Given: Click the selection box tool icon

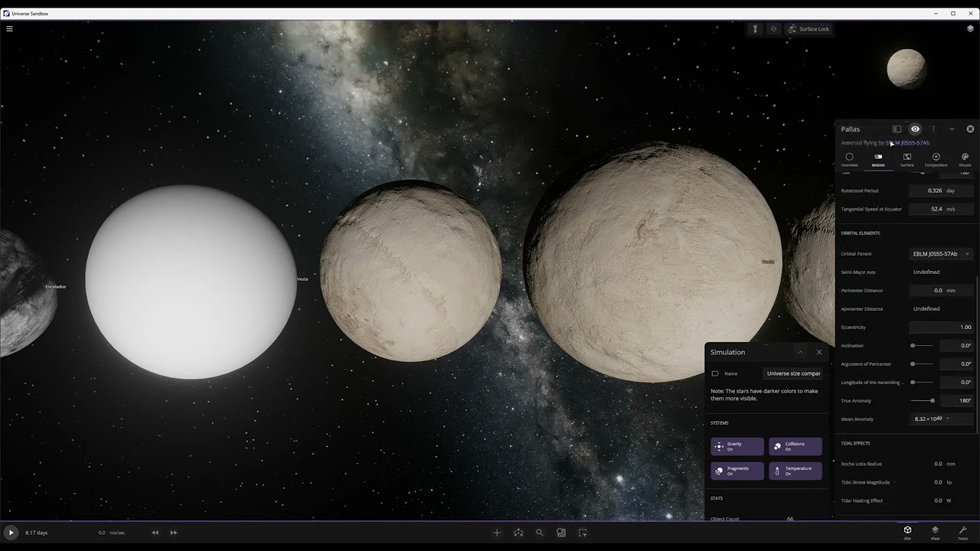Looking at the screenshot, I should coord(583,533).
